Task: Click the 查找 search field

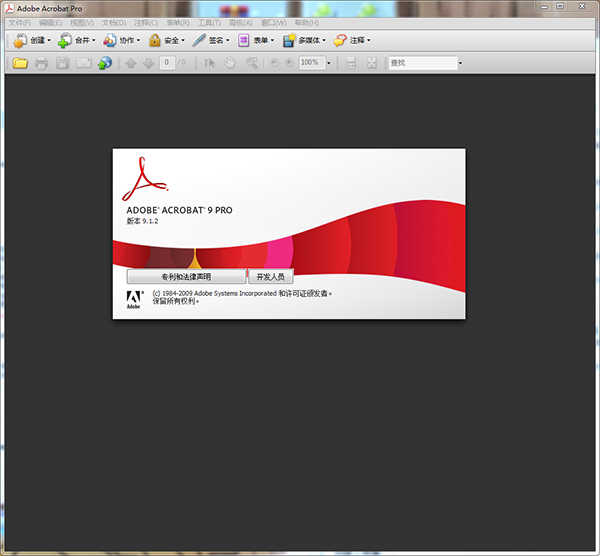Action: pos(423,63)
